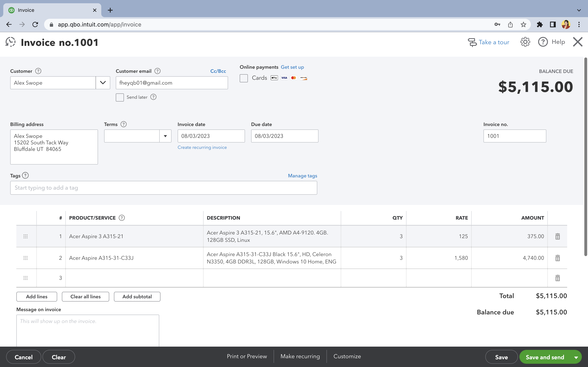This screenshot has height=367, width=588.
Task: Open the invoice settings gear icon
Action: (525, 42)
